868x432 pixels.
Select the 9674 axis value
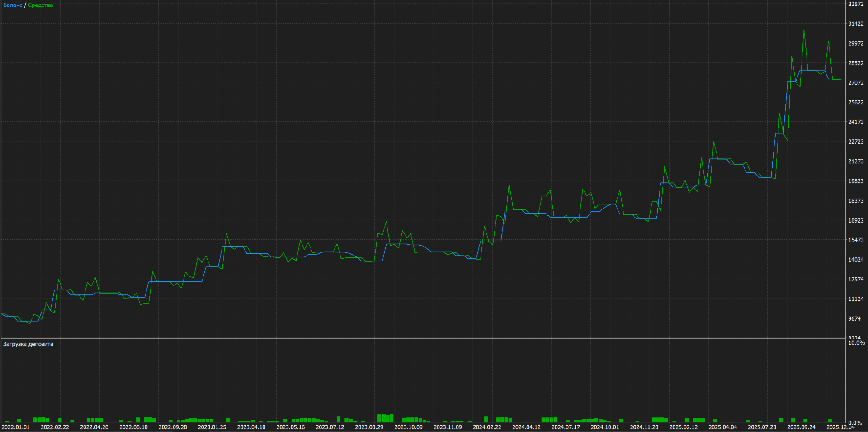854,319
